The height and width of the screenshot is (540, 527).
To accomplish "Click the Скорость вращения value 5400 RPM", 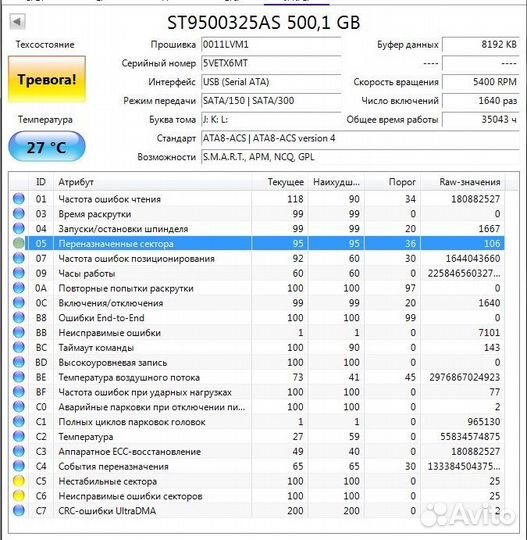I will pyautogui.click(x=481, y=82).
